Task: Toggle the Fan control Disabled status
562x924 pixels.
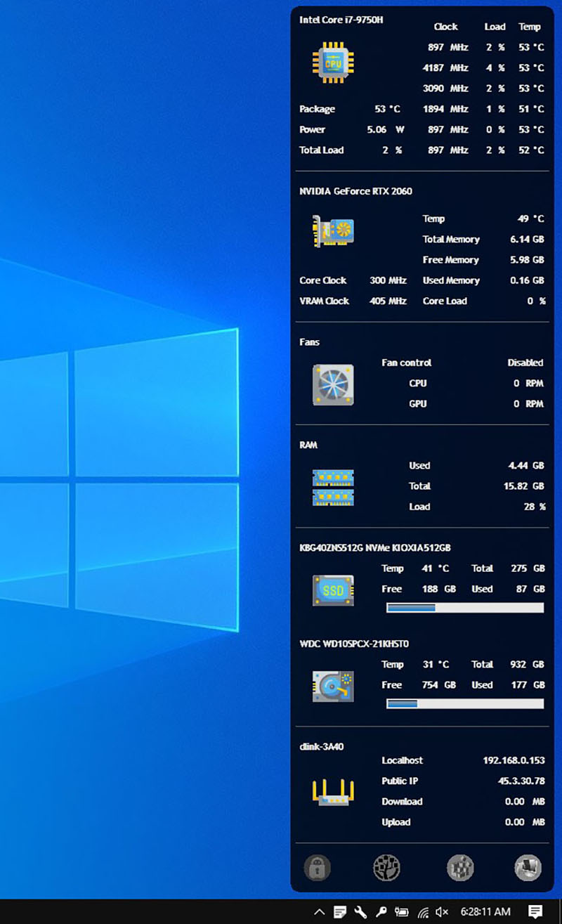Action: [525, 363]
